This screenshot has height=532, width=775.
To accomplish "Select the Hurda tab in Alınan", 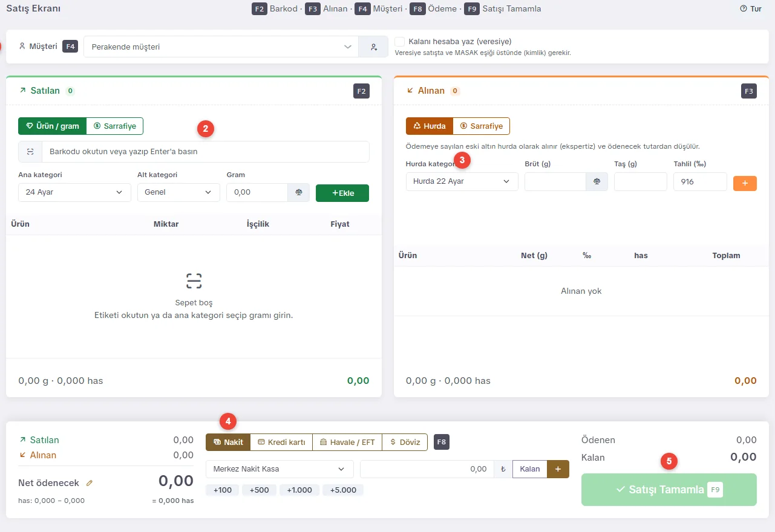I will (430, 126).
